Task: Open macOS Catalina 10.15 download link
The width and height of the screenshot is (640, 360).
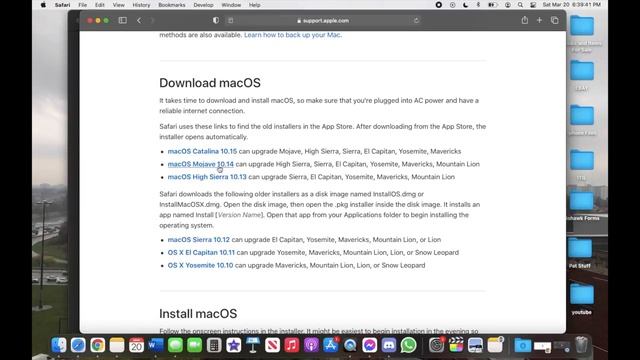Action: tap(202, 151)
